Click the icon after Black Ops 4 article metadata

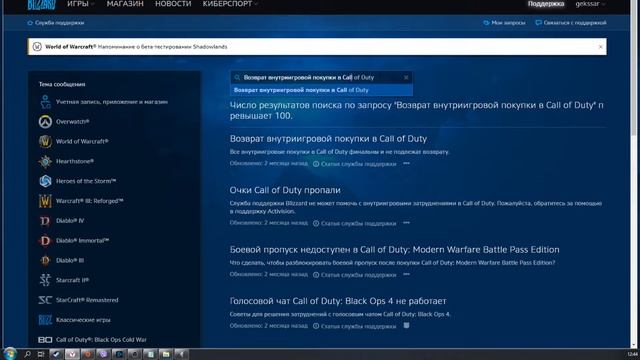(406, 326)
